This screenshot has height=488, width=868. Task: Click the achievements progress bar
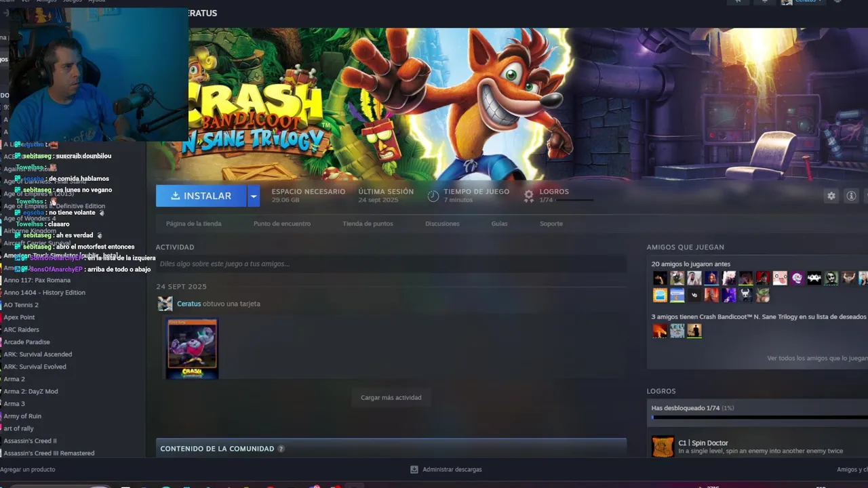(759, 418)
